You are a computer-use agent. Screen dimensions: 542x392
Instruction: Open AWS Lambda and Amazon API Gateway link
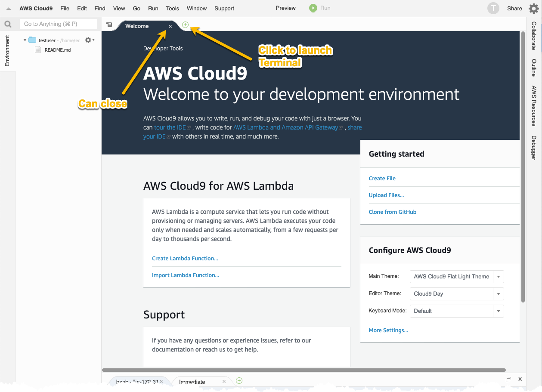286,127
